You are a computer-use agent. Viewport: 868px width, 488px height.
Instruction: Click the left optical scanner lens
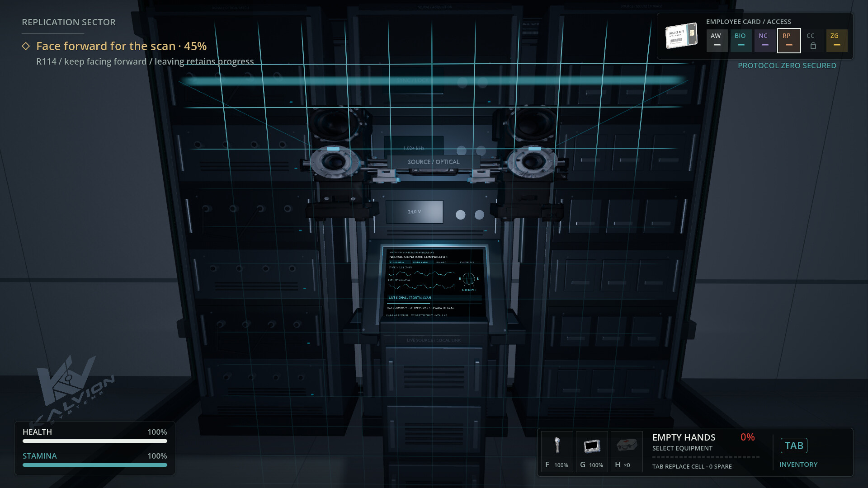click(334, 162)
